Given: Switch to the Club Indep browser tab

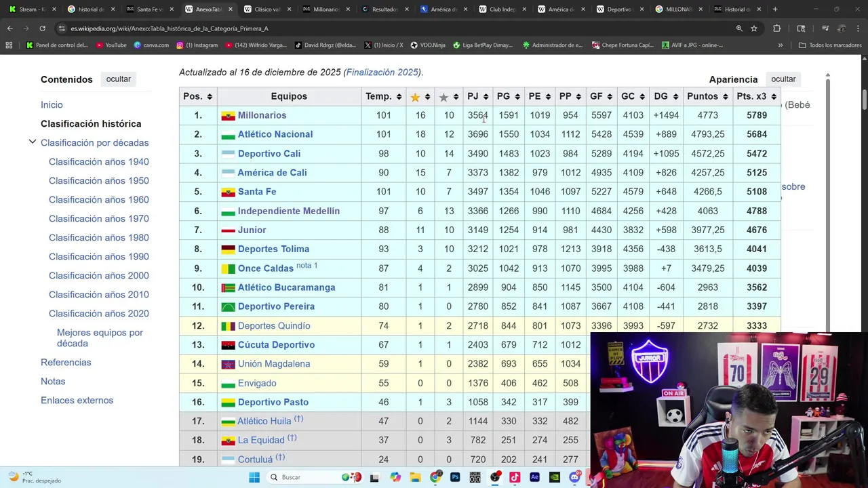Looking at the screenshot, I should coord(502,9).
